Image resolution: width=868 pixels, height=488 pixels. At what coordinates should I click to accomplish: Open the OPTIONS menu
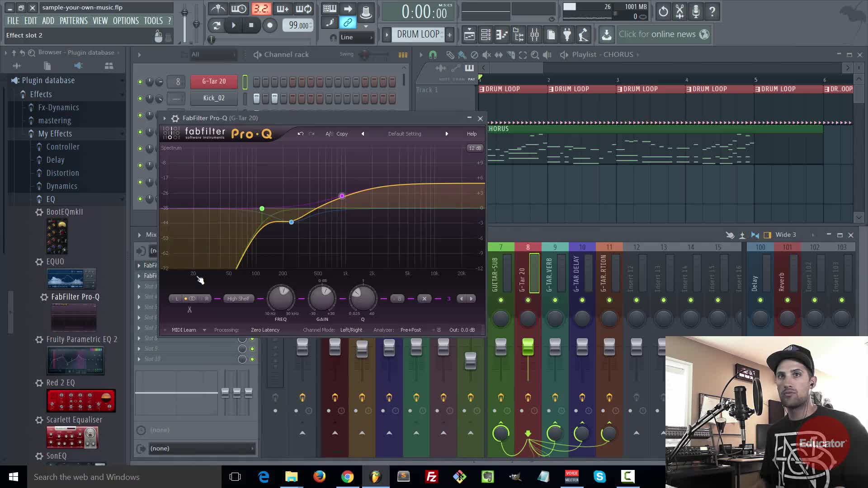[x=126, y=21]
